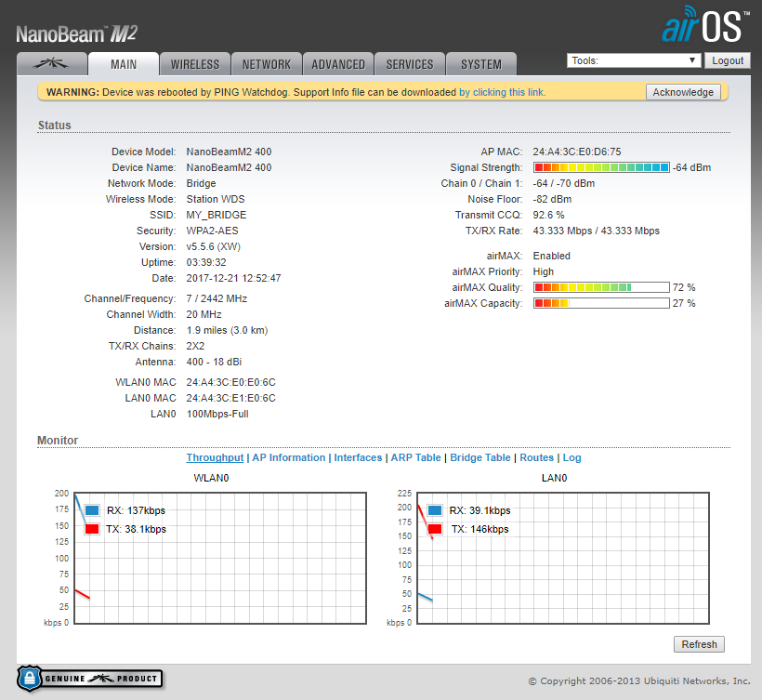This screenshot has height=700, width=762.
Task: Click the LAN0 throughput graph
Action: pyautogui.click(x=563, y=558)
